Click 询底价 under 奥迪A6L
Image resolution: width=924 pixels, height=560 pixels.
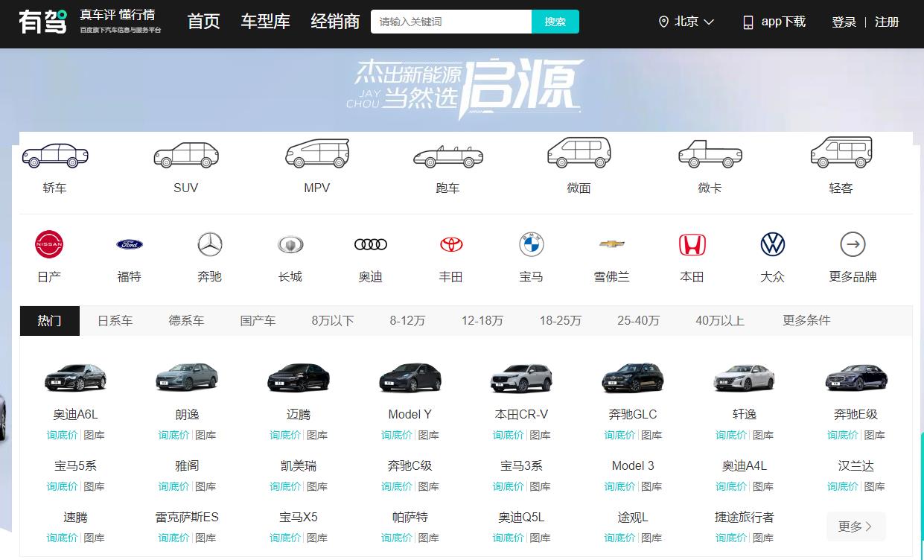click(x=62, y=435)
